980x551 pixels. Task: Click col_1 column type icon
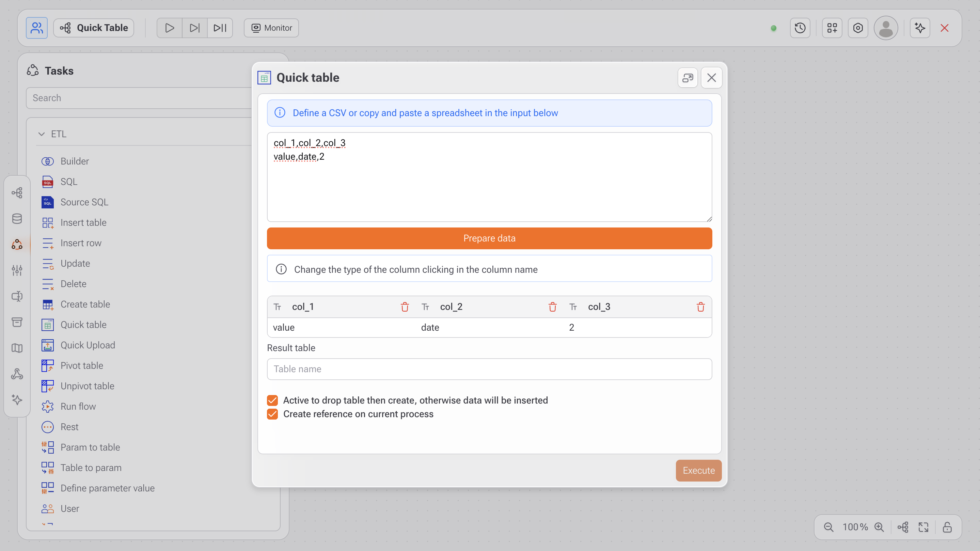tap(277, 307)
